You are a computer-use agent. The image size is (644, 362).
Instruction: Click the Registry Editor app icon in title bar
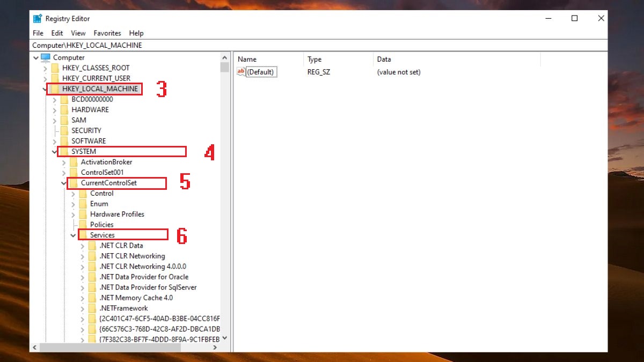(37, 18)
